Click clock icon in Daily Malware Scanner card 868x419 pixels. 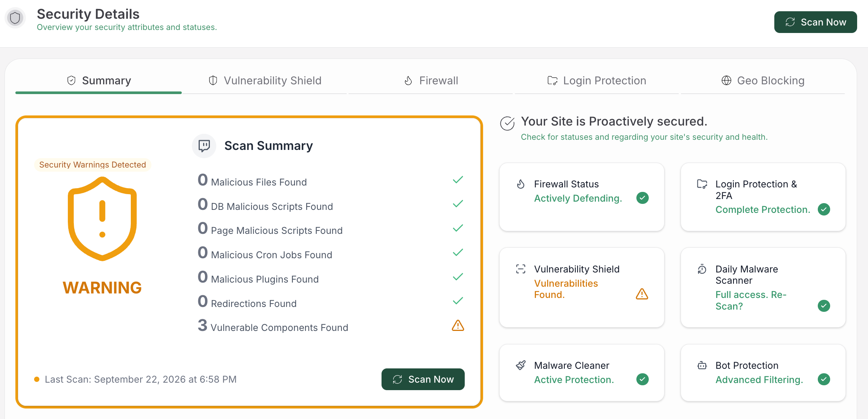point(702,269)
